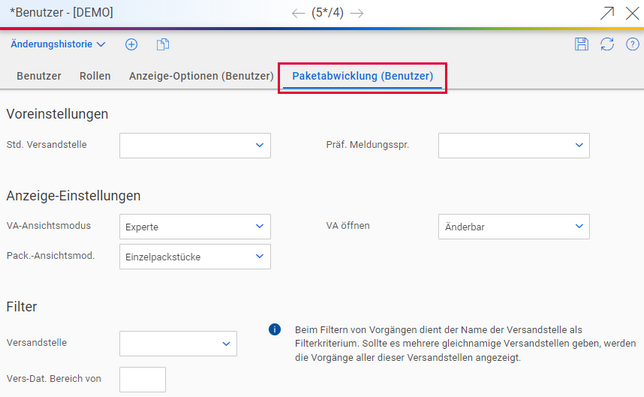Image resolution: width=644 pixels, height=397 pixels.
Task: Open Pack.-Ansichtsmod. dropdown showing Einzelpackstücke
Action: coord(195,257)
